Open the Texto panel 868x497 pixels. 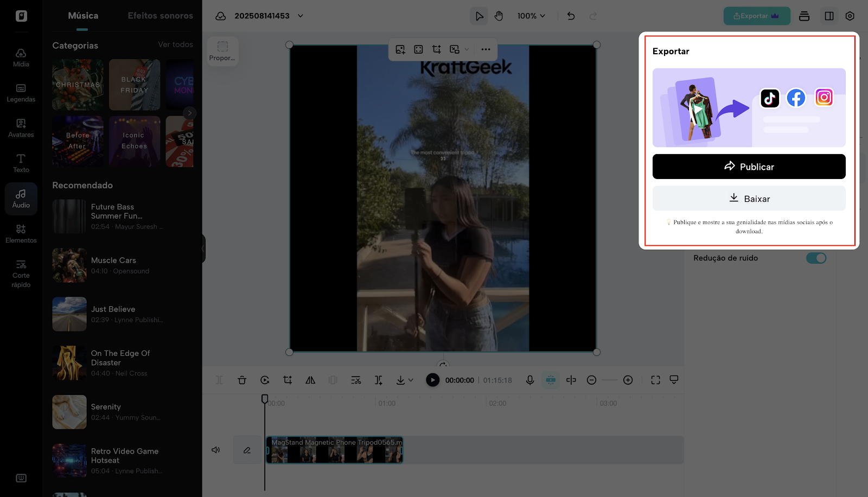pyautogui.click(x=21, y=163)
